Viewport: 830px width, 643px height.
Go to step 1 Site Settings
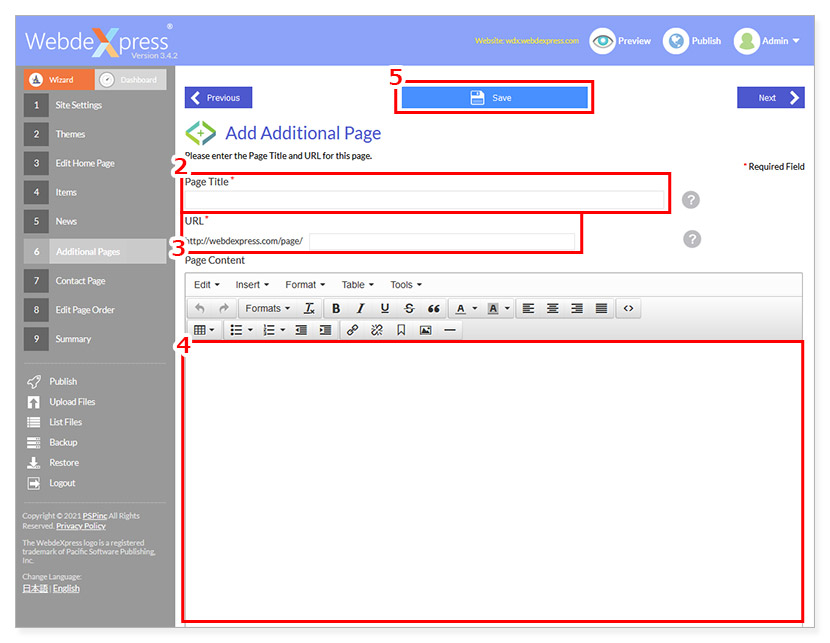pos(95,105)
